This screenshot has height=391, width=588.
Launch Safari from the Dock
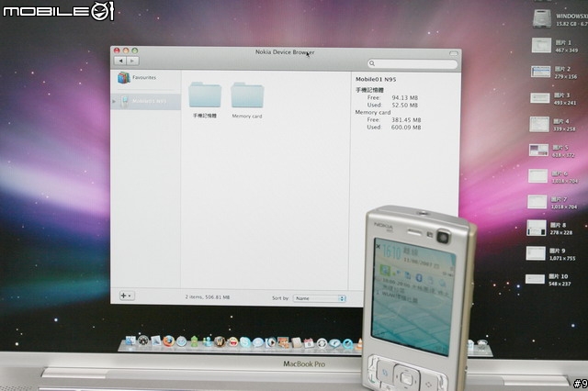pos(182,341)
